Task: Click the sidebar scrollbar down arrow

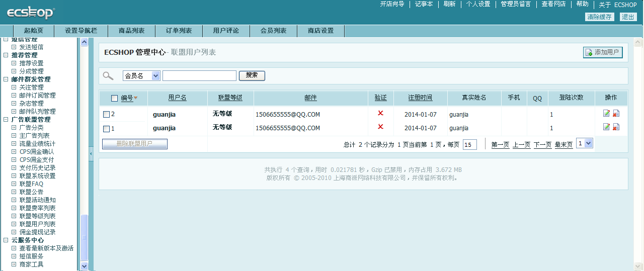Action: tap(84, 266)
